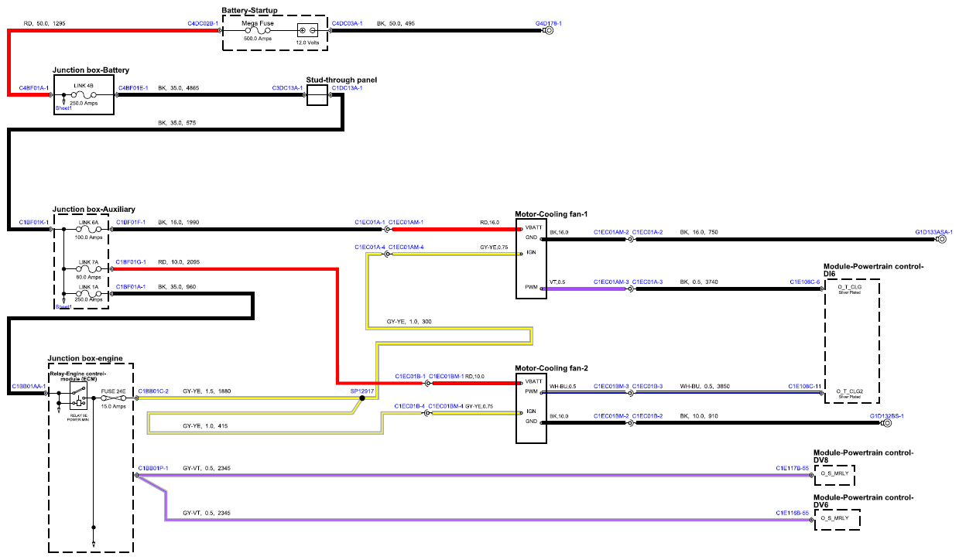Select connector label C3DC13A-1
Viewport: 959px width, 560px height.
point(287,88)
